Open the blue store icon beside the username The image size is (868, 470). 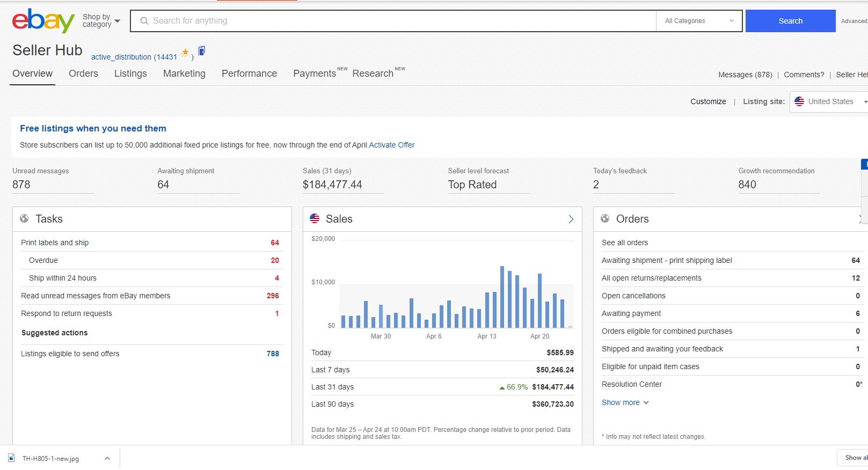(202, 51)
